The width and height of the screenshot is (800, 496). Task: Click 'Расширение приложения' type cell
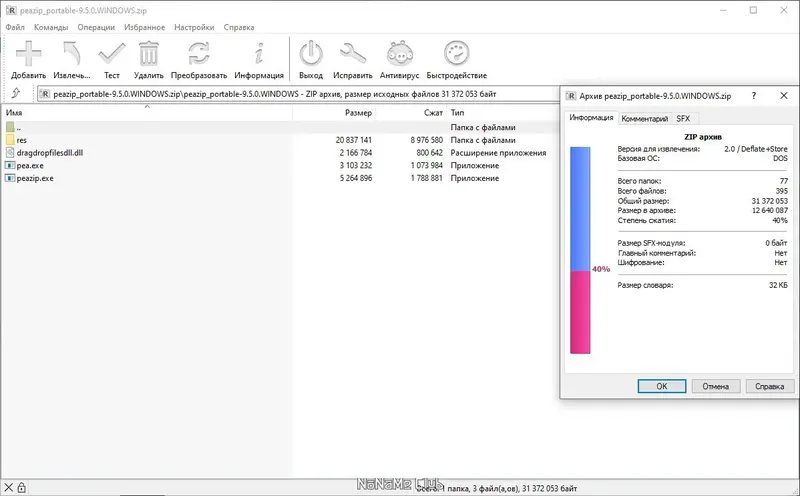click(x=498, y=153)
